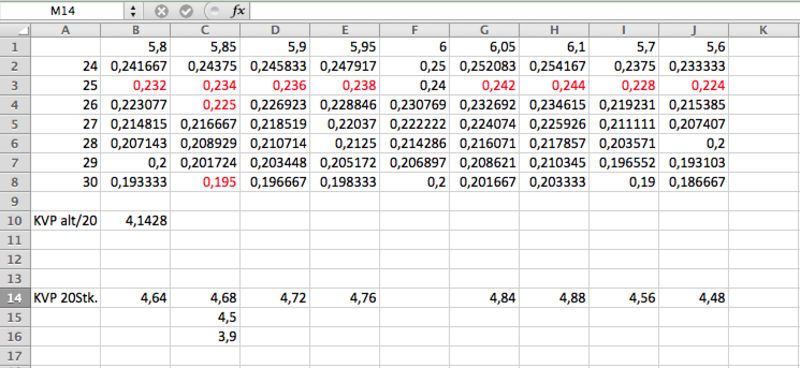Select column C header
The height and width of the screenshot is (368, 800).
click(x=205, y=31)
